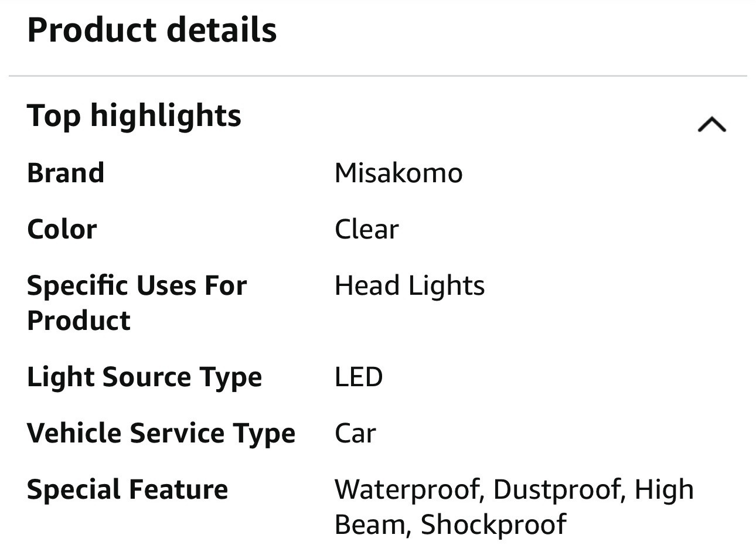Screen dimensions: 756x555
Task: Select the Brand label
Action: 66,173
